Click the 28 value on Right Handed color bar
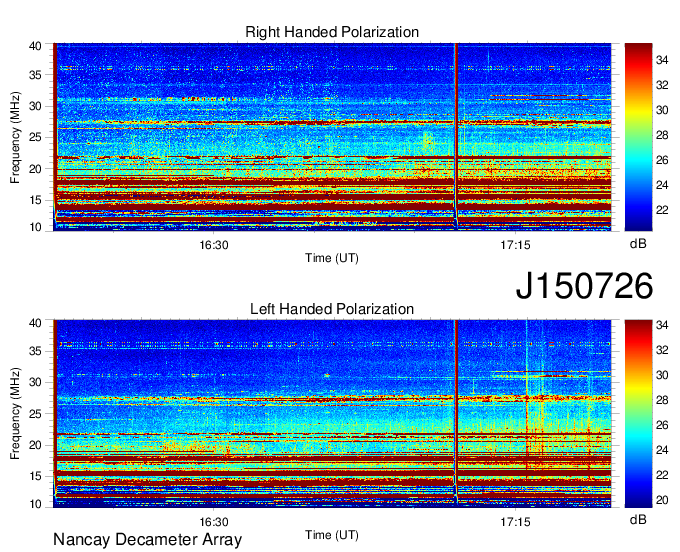This screenshot has height=552, width=680. 662,135
